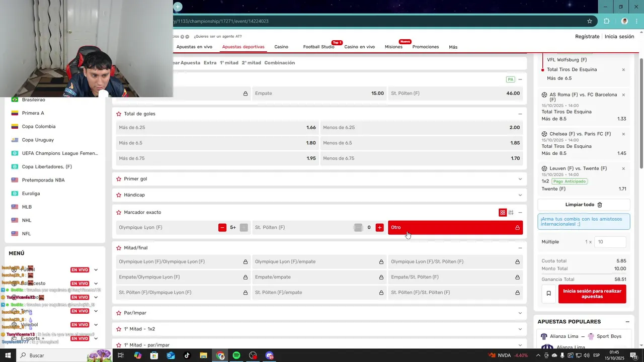
Task: Favorite the Hándicap market star
Action: pos(119,195)
